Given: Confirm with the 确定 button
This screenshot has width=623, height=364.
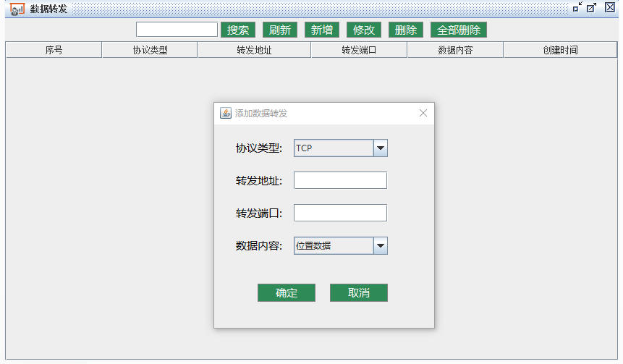Looking at the screenshot, I should pyautogui.click(x=287, y=293).
